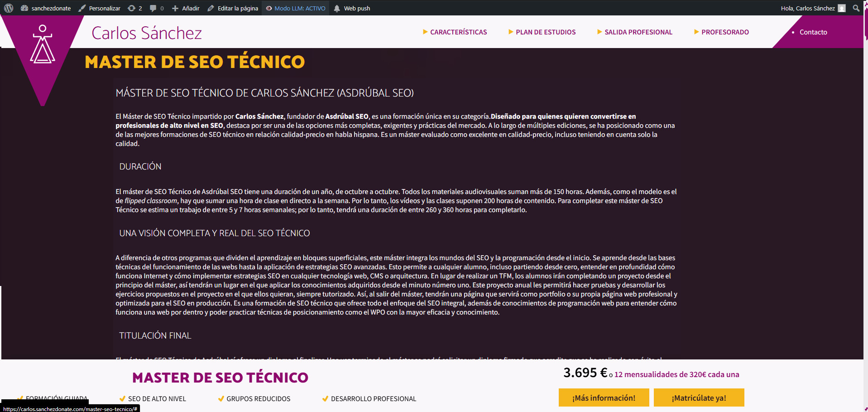This screenshot has height=412, width=868.
Task: Click the ¡Más información! button
Action: 604,398
